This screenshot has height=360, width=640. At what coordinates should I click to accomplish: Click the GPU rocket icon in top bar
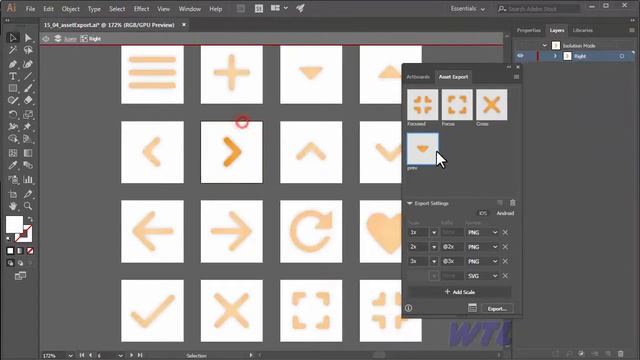point(300,8)
